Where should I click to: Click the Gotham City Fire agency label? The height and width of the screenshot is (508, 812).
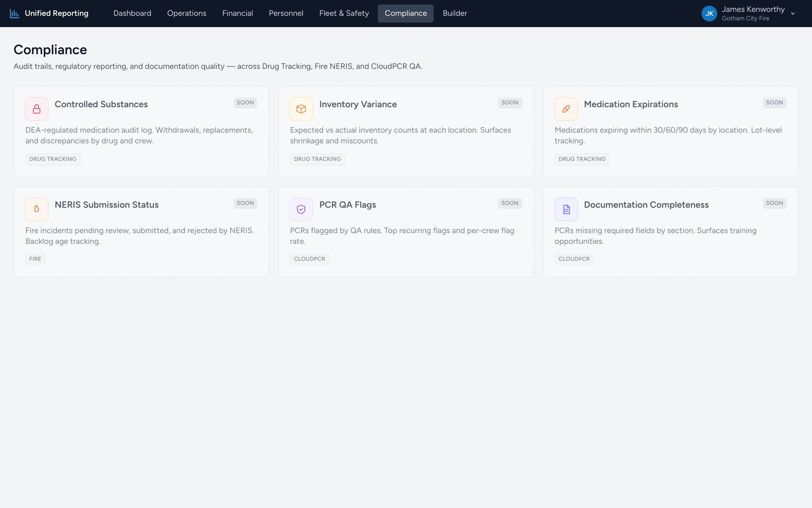(x=745, y=18)
